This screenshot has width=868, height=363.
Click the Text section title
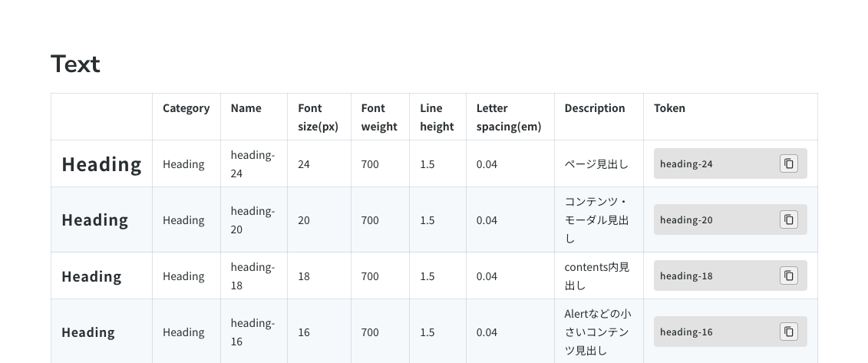tap(75, 64)
